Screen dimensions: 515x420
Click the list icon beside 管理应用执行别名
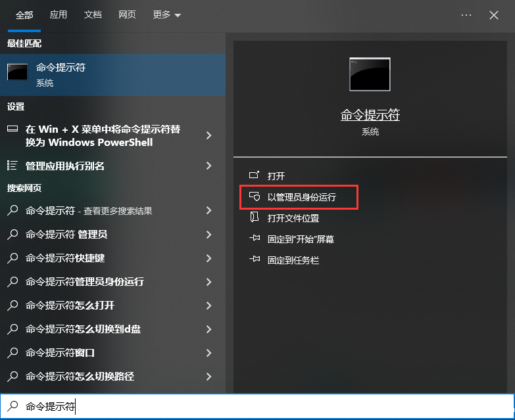[12, 166]
